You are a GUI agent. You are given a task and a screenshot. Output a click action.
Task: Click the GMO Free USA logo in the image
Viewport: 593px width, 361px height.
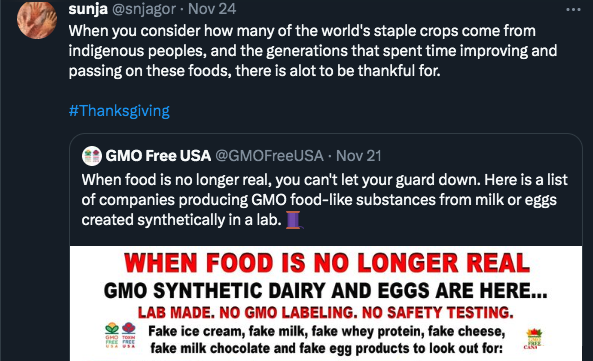[112, 335]
